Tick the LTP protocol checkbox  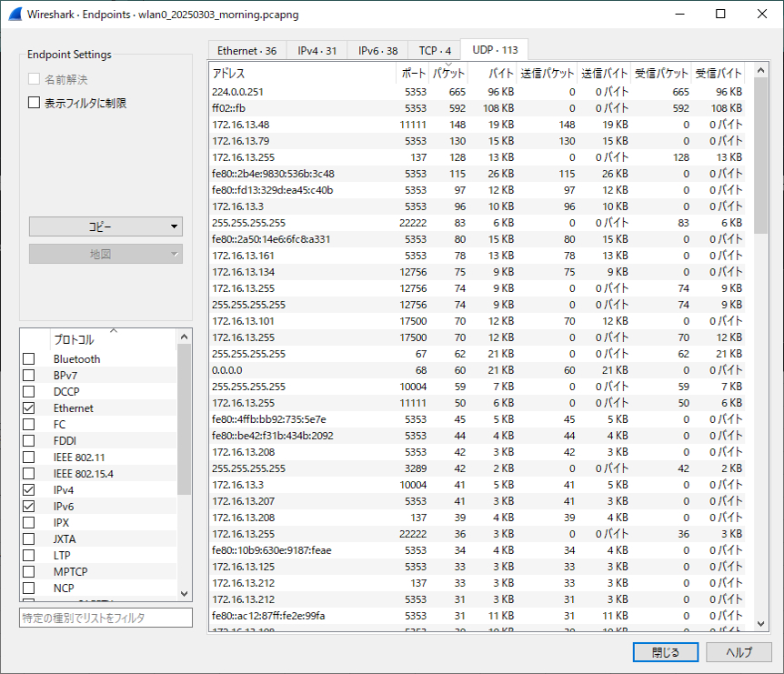(29, 556)
